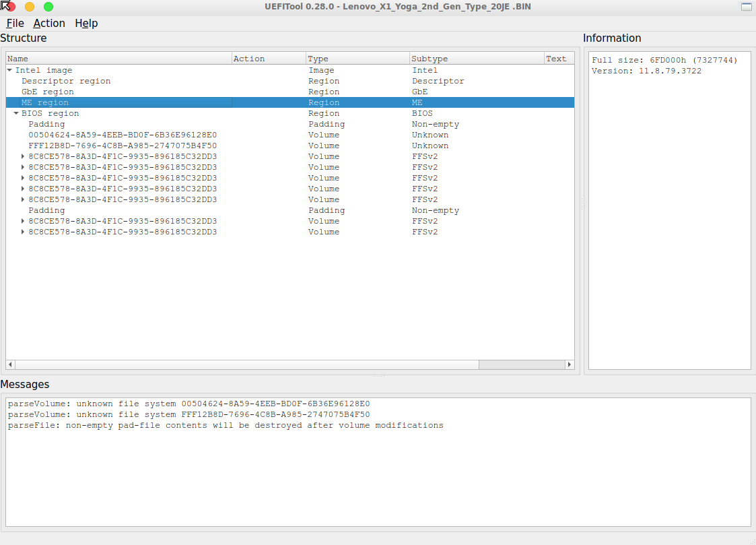Click the first parseVolume unknown file system message
Image resolution: width=756 pixels, height=545 pixels.
pos(189,404)
